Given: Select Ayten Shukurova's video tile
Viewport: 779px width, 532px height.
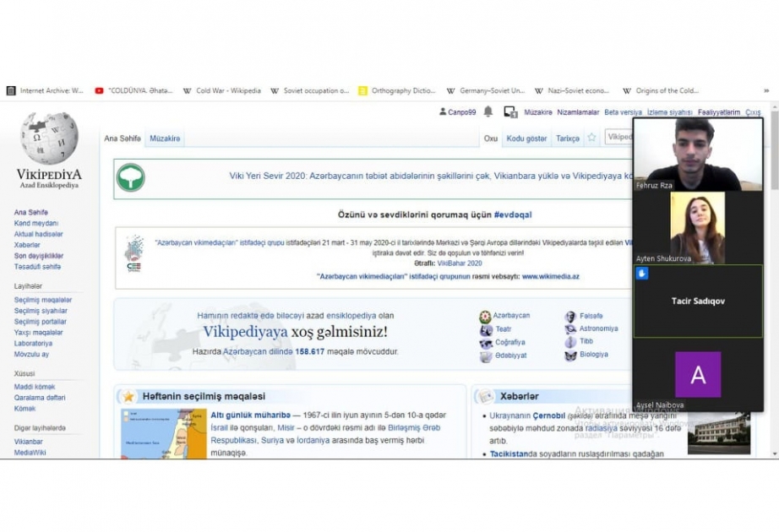Looking at the screenshot, I should click(x=698, y=228).
